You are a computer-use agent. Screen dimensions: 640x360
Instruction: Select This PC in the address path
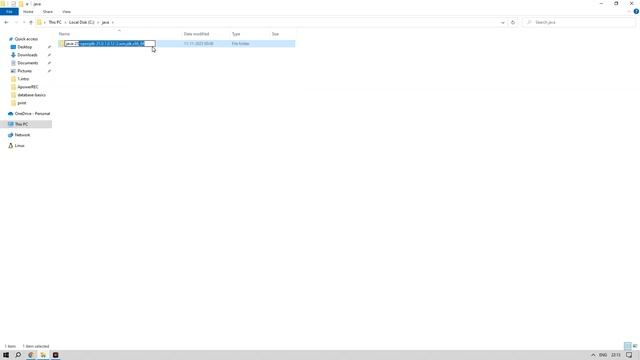tap(55, 22)
